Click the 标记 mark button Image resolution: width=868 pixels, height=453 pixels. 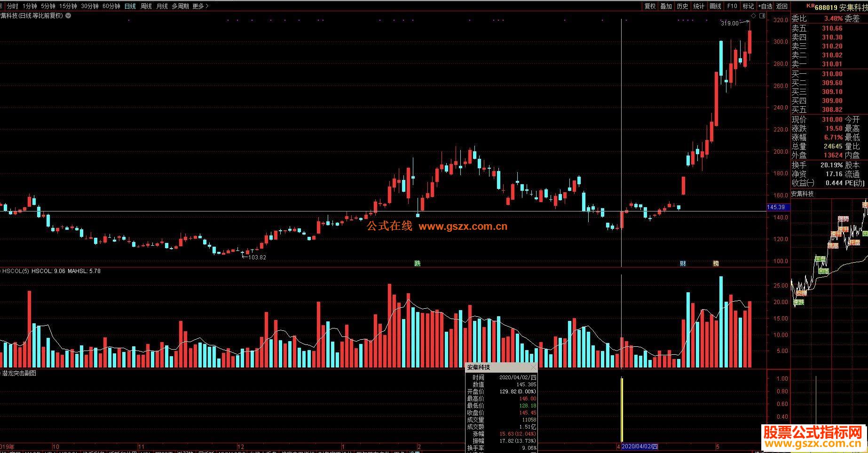click(x=748, y=6)
